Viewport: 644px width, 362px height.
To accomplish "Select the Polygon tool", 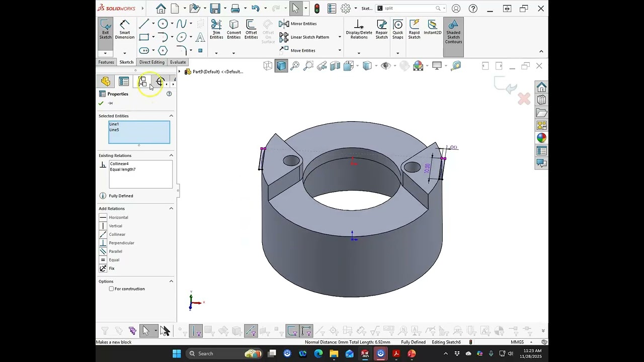I will (x=163, y=50).
